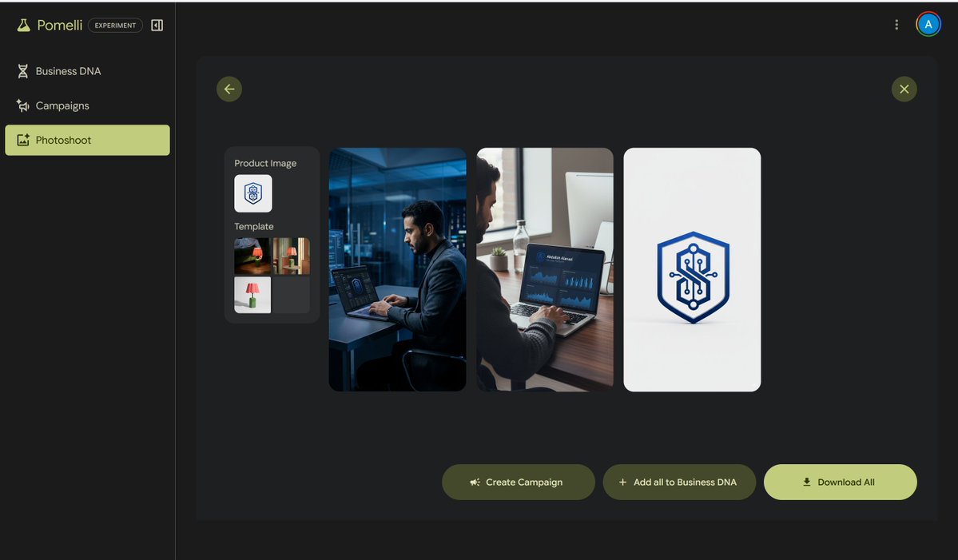Click the Pomelli brand name text
The image size is (958, 560).
click(x=59, y=25)
